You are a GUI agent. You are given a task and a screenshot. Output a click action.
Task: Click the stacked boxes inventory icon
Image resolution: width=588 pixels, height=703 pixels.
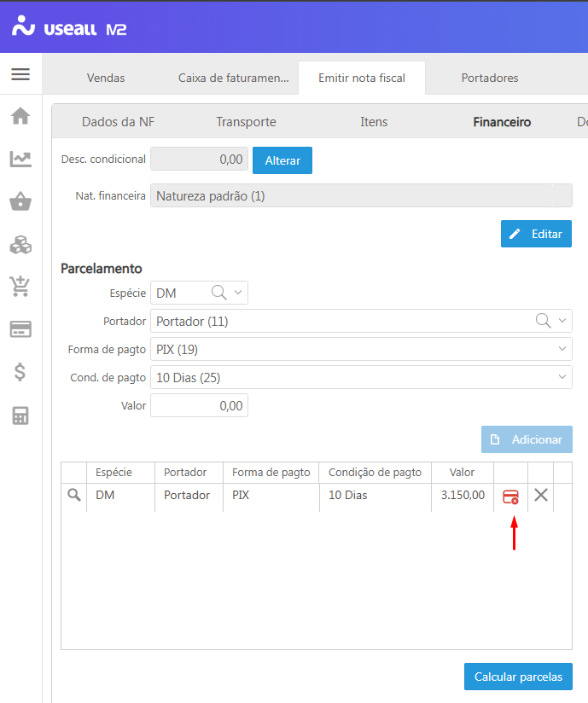(20, 245)
